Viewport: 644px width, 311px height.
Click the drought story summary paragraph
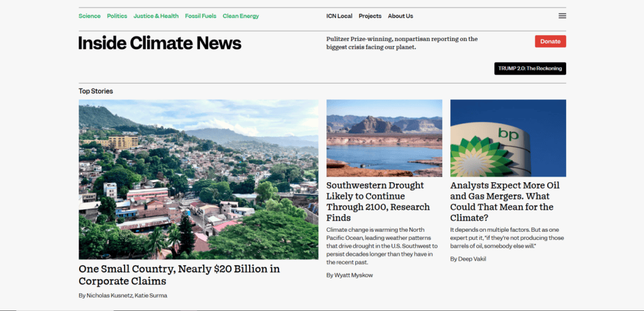point(382,246)
